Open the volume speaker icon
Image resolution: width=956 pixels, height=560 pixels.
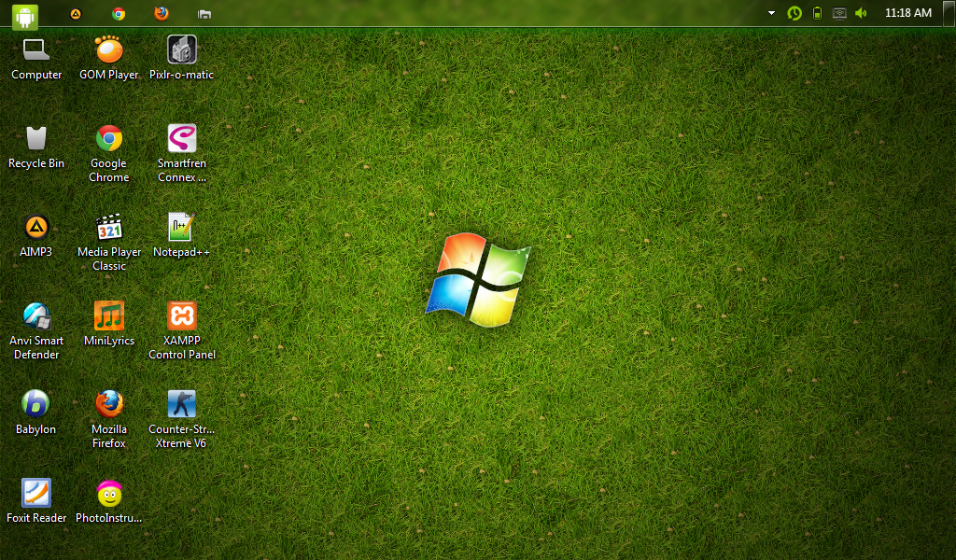click(x=861, y=13)
